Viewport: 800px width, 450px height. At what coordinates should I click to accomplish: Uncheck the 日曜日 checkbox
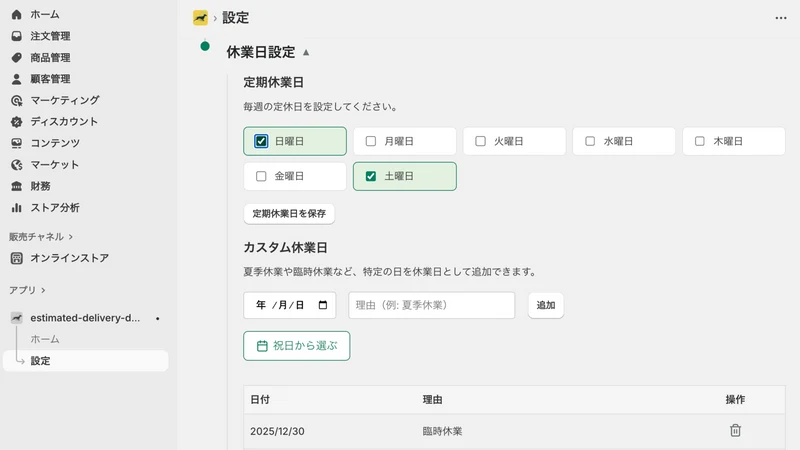tap(261, 141)
